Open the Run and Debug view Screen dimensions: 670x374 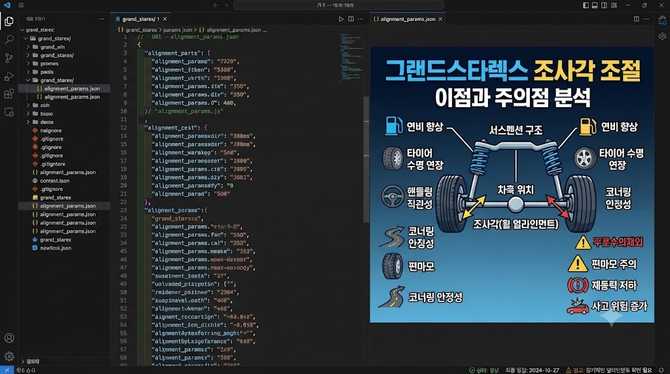(9, 77)
